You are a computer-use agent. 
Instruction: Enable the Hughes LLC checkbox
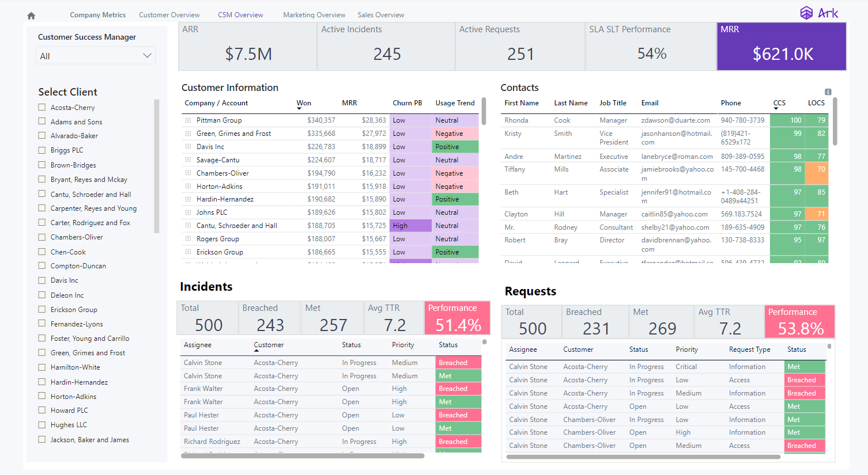41,424
